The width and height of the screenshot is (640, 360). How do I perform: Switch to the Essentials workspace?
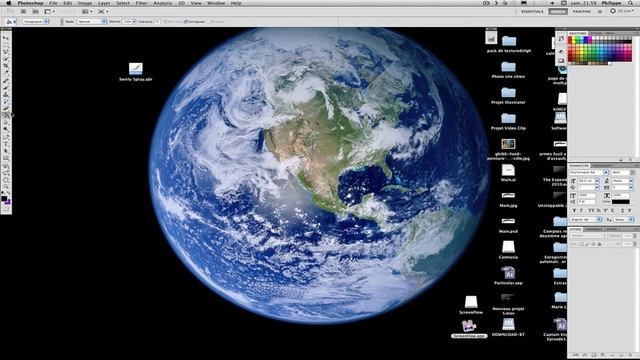tap(532, 11)
